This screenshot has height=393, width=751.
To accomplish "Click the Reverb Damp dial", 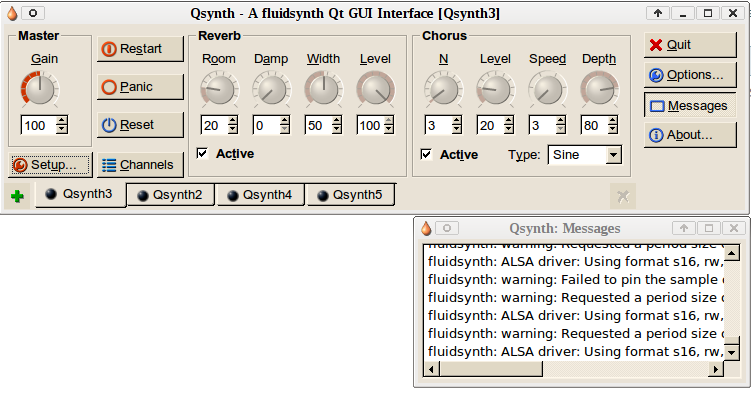I will (272, 89).
